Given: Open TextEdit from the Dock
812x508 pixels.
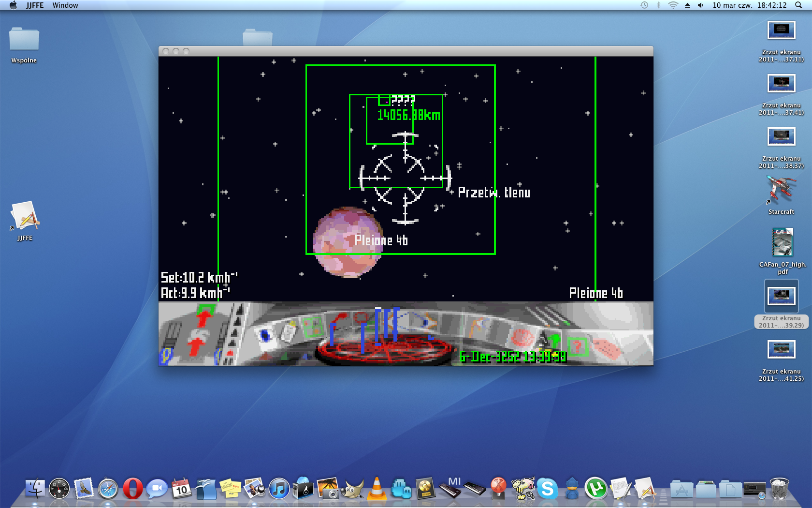Looking at the screenshot, I should pyautogui.click(x=621, y=489).
